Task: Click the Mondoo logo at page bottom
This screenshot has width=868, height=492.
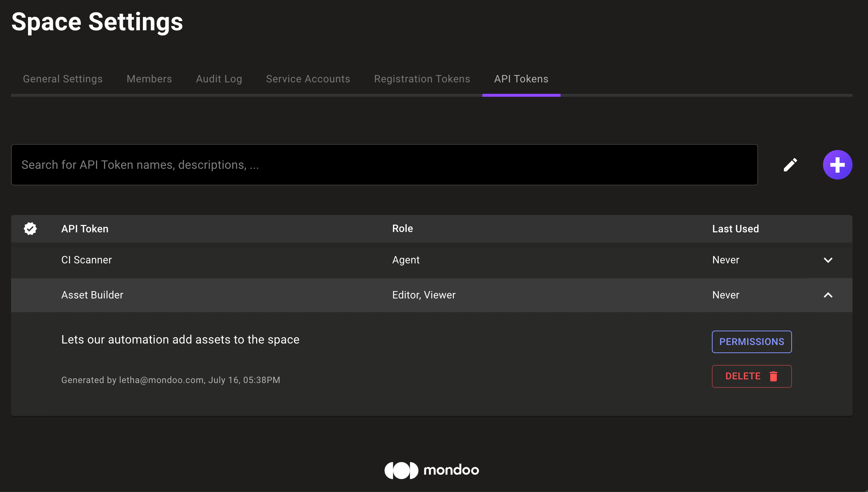Action: pos(432,470)
